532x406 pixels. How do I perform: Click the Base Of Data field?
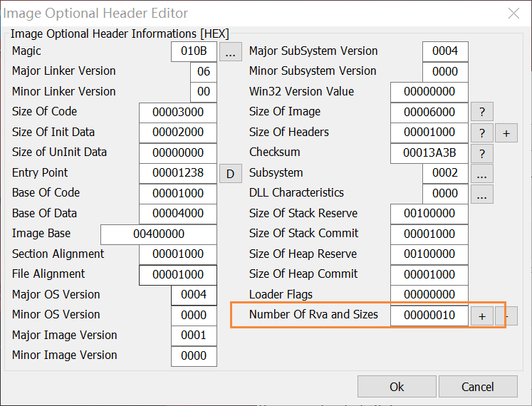click(x=178, y=214)
